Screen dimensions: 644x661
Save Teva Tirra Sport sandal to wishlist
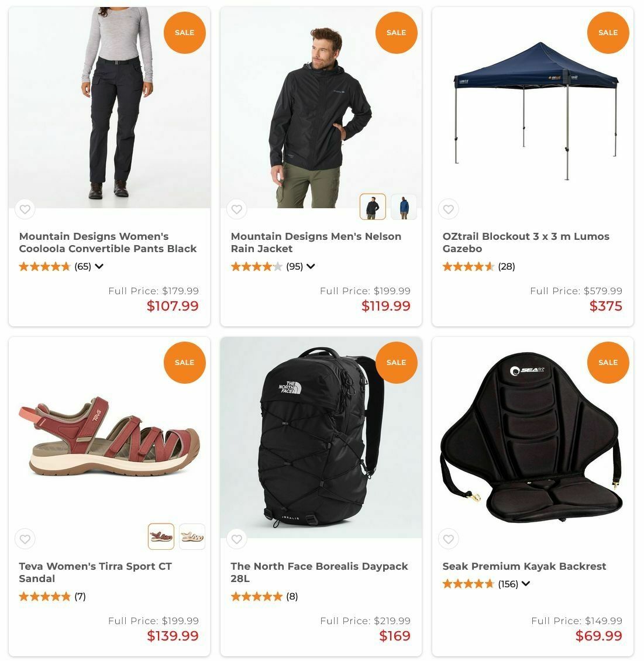point(25,539)
